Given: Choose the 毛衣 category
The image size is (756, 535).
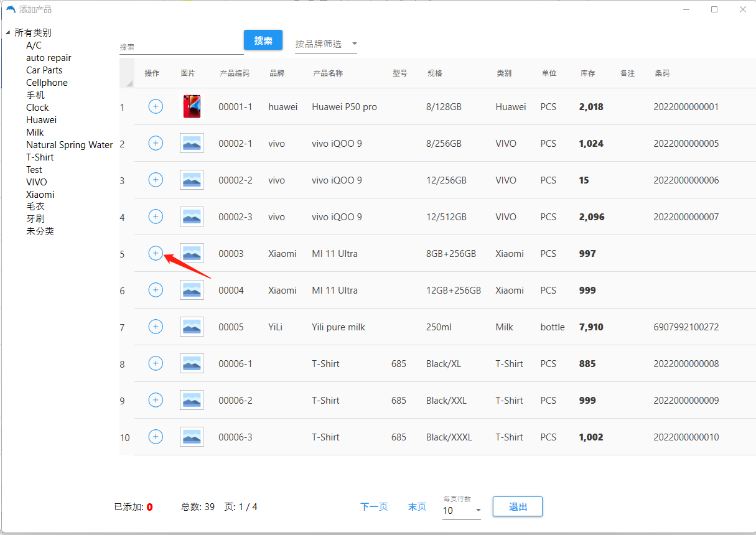Looking at the screenshot, I should pos(35,207).
